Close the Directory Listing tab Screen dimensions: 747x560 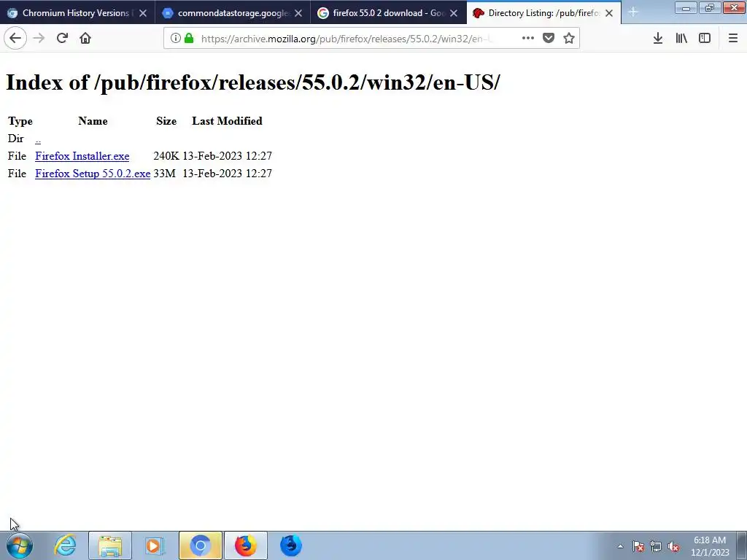tap(609, 13)
